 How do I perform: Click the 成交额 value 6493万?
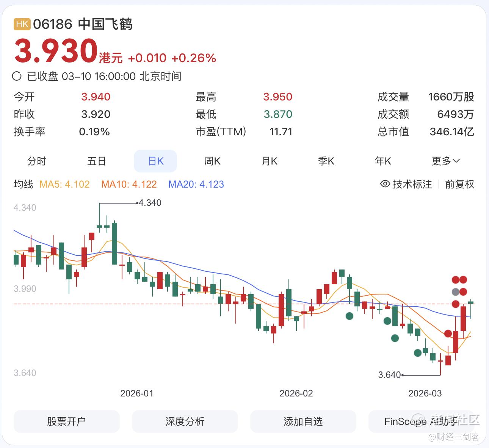[455, 114]
